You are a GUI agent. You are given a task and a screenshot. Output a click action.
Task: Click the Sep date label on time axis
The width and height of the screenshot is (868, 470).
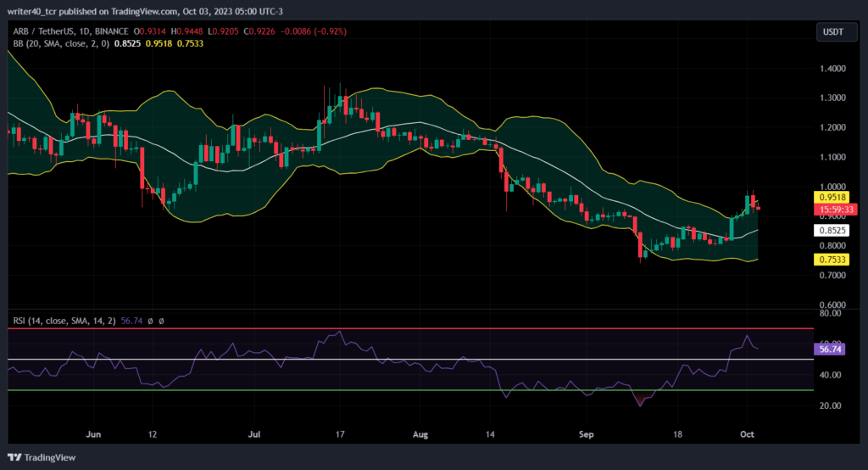tap(587, 434)
